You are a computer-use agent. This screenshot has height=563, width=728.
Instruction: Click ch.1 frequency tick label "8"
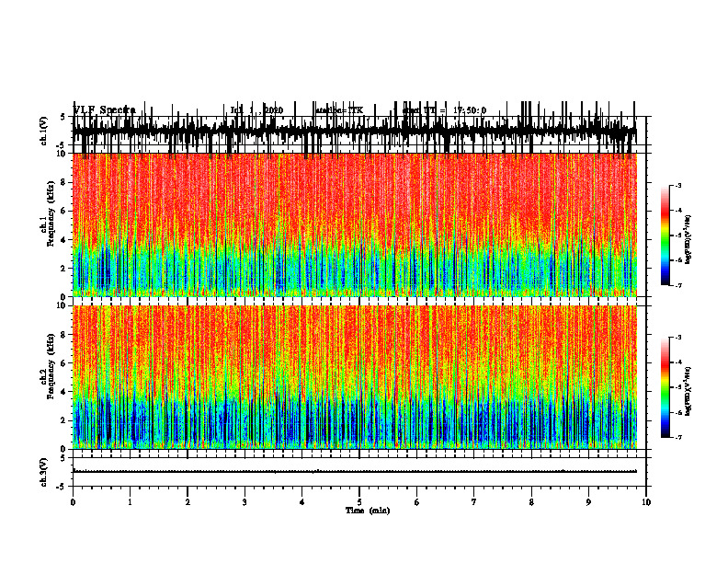click(64, 182)
